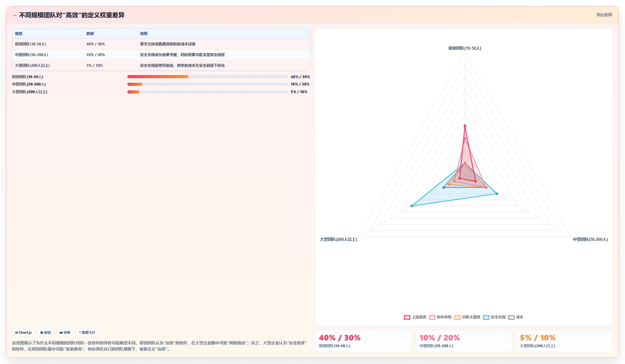Click radar axis label 中型团队(50-200人)
Screen dimensions: 625x364
[590, 239]
